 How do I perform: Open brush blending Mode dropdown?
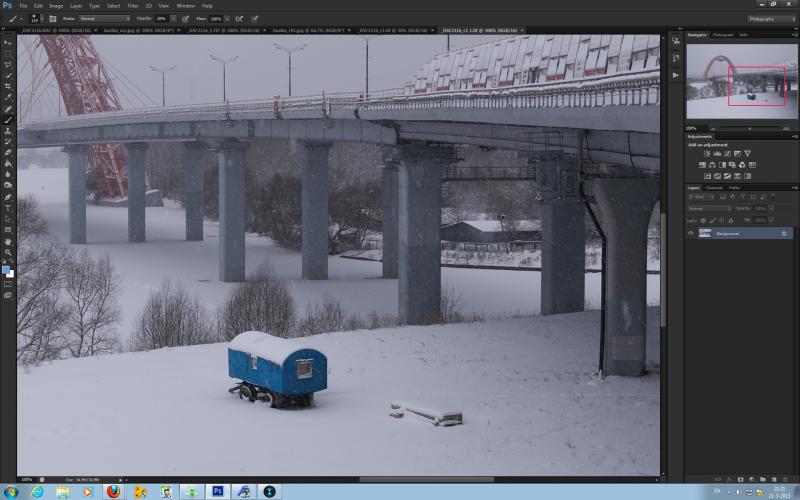click(x=105, y=19)
